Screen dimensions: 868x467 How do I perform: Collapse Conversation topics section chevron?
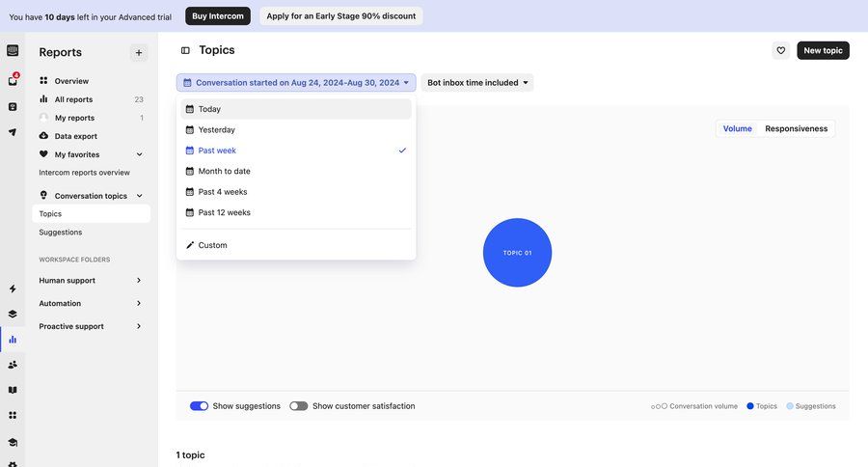140,196
